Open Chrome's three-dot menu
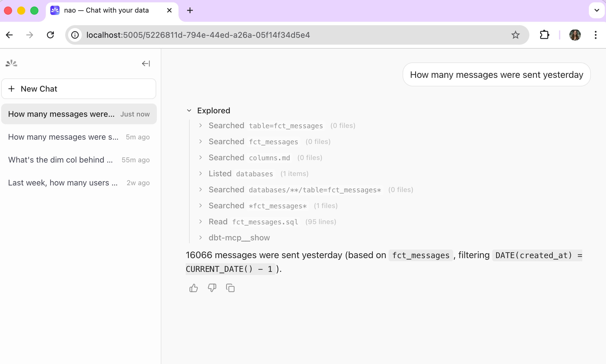Screen dimensions: 606x364 [x=595, y=35]
